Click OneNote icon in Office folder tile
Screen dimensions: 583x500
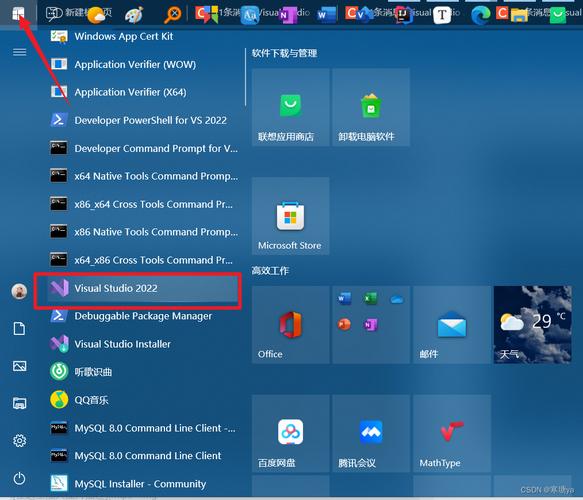[x=370, y=325]
